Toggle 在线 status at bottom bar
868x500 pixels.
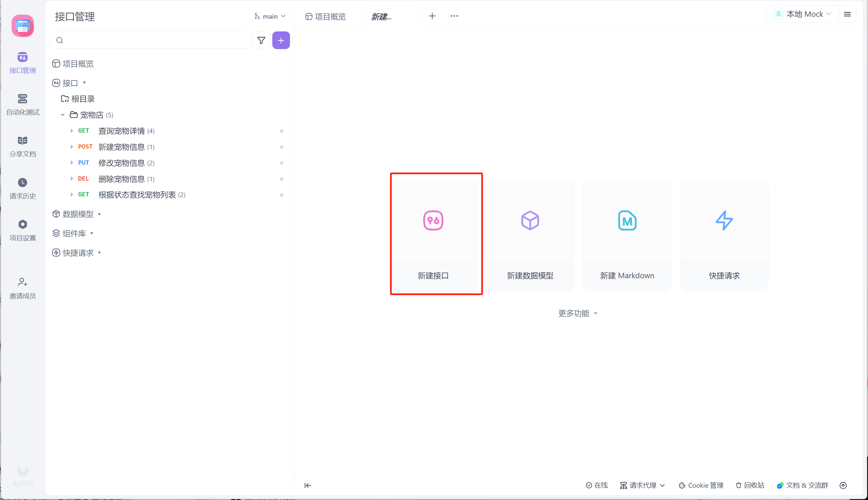pos(597,485)
